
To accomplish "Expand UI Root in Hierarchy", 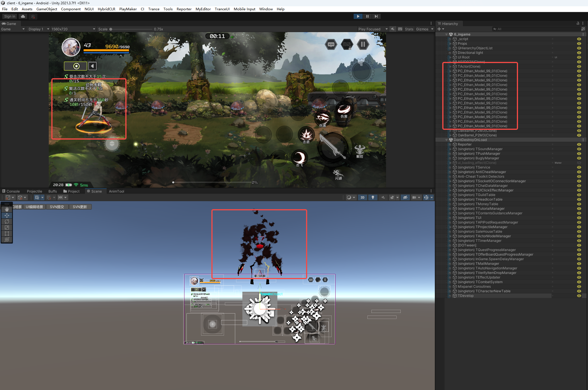I will pos(450,57).
